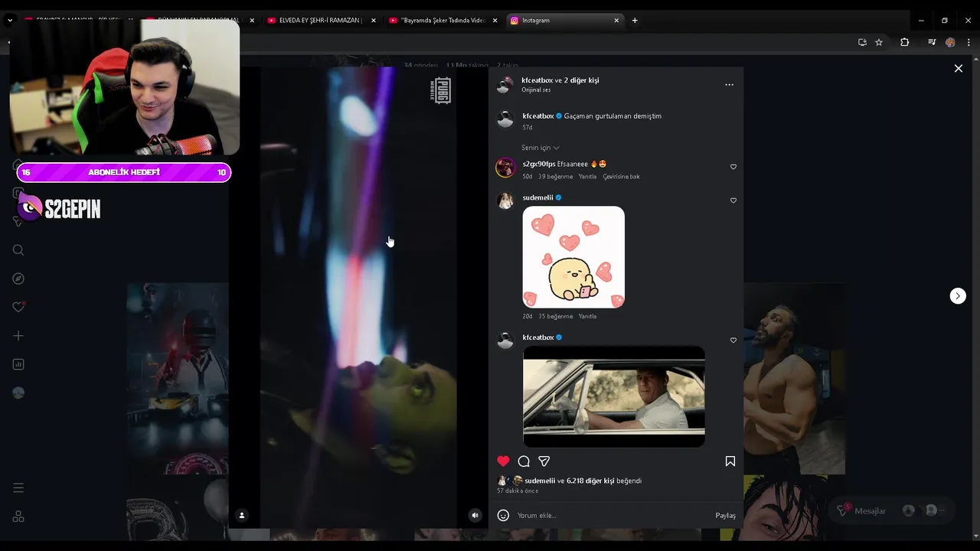
Task: Open the hamburger More menu in the sidebar
Action: click(x=18, y=487)
